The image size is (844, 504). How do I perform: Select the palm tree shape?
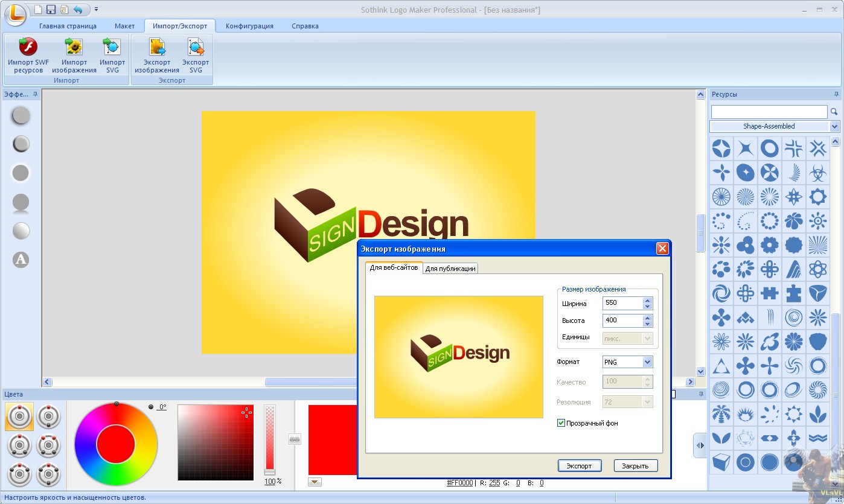point(721,414)
